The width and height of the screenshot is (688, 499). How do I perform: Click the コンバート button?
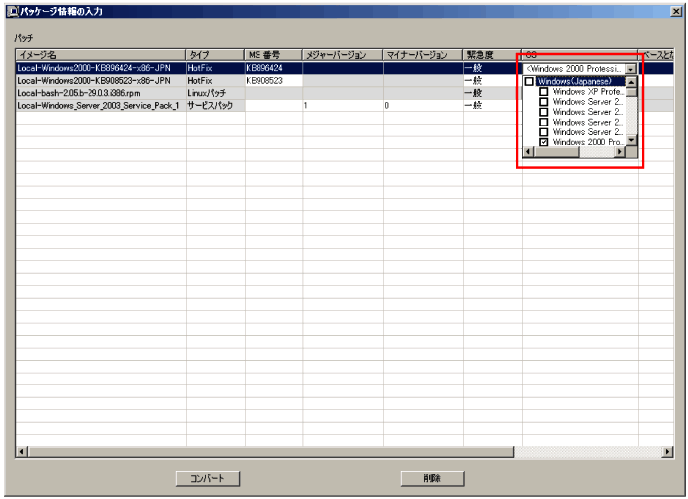[208, 478]
